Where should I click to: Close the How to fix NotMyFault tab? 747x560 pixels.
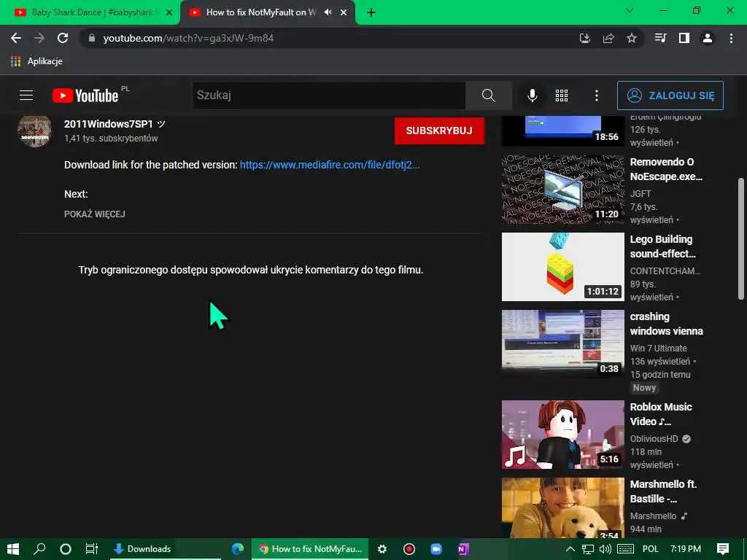(344, 13)
